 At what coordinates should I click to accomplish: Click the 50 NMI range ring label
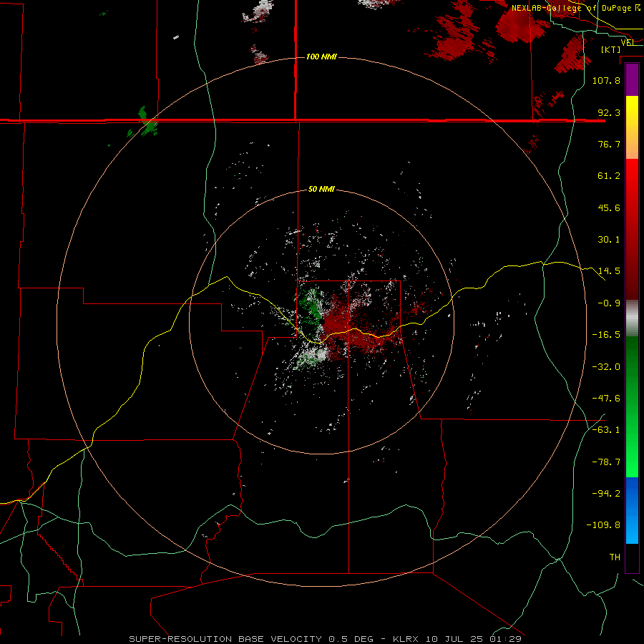(321, 190)
